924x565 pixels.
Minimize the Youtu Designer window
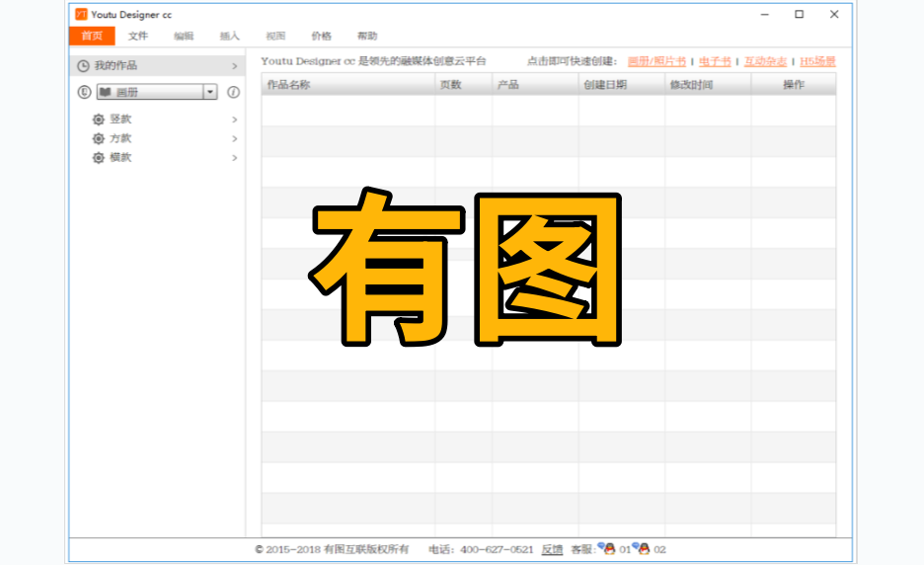[x=765, y=14]
